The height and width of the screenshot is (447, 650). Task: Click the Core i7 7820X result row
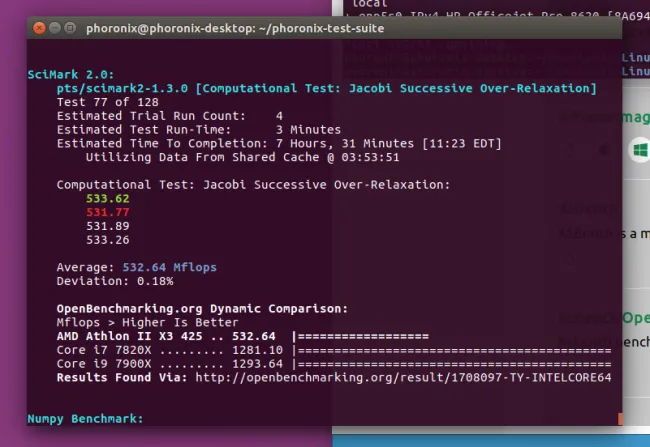pos(334,350)
